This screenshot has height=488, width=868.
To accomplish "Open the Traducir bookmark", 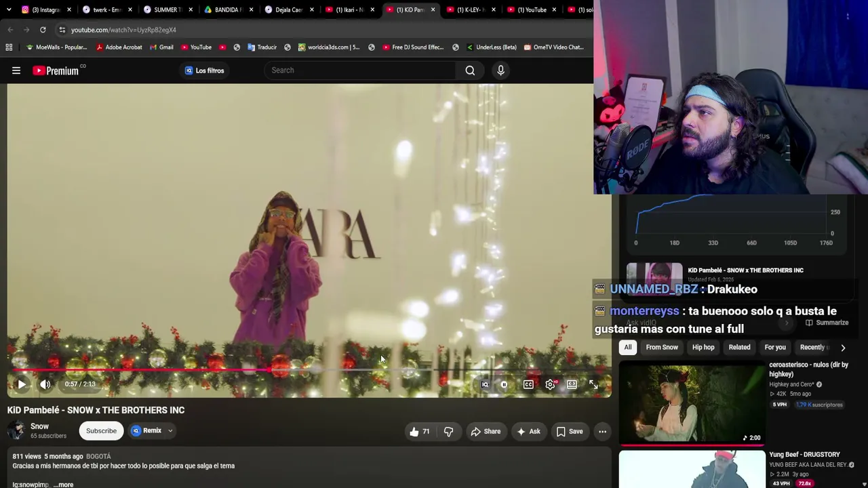I will pos(262,47).
